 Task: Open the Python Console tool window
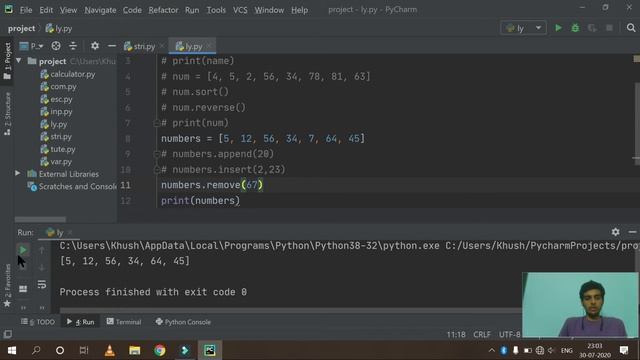(x=183, y=322)
